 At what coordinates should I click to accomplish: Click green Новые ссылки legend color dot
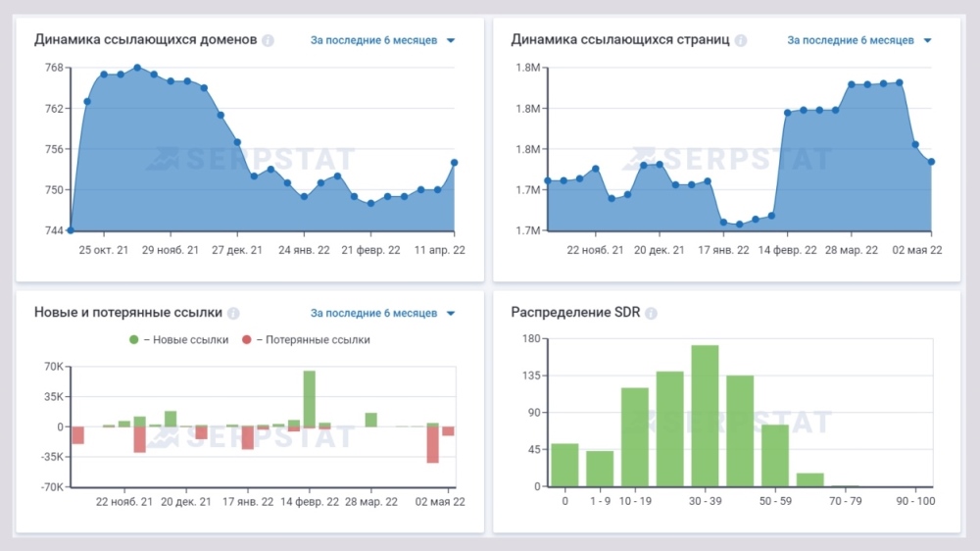134,340
